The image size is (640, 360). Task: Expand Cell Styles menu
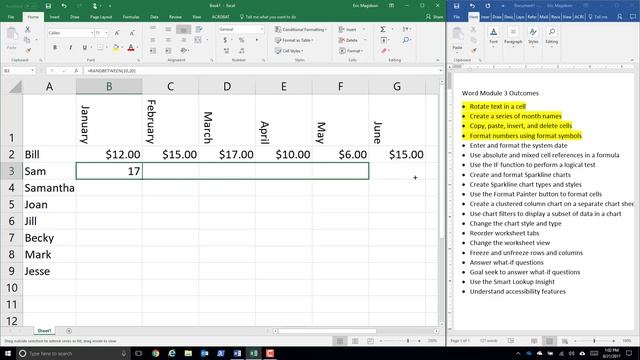[x=289, y=51]
